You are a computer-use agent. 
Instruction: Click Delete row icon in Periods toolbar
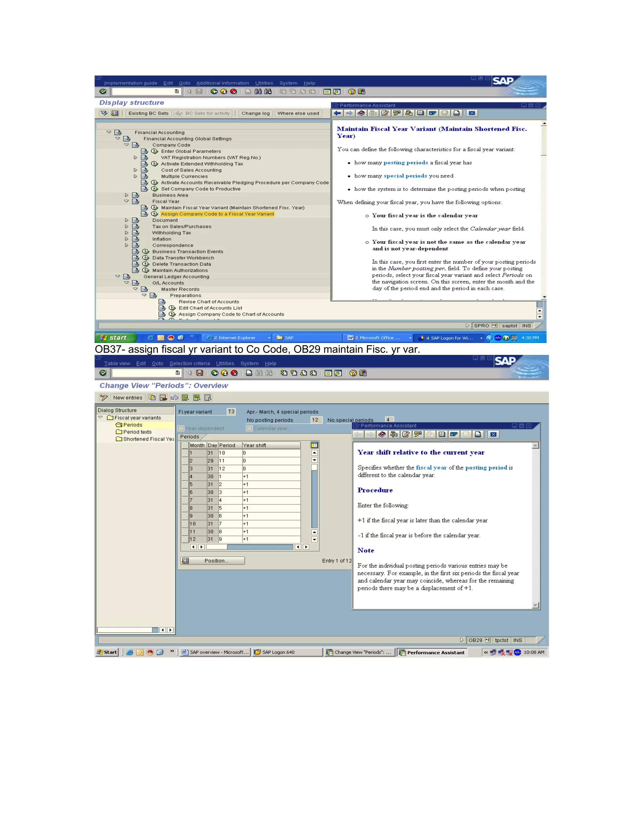(163, 398)
